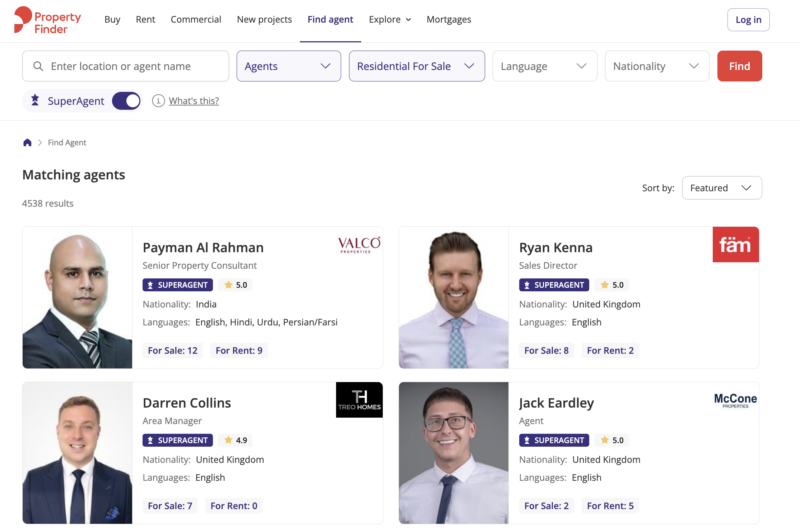The width and height of the screenshot is (800, 531).
Task: Turn off the SuperAgent toggle
Action: [x=126, y=101]
